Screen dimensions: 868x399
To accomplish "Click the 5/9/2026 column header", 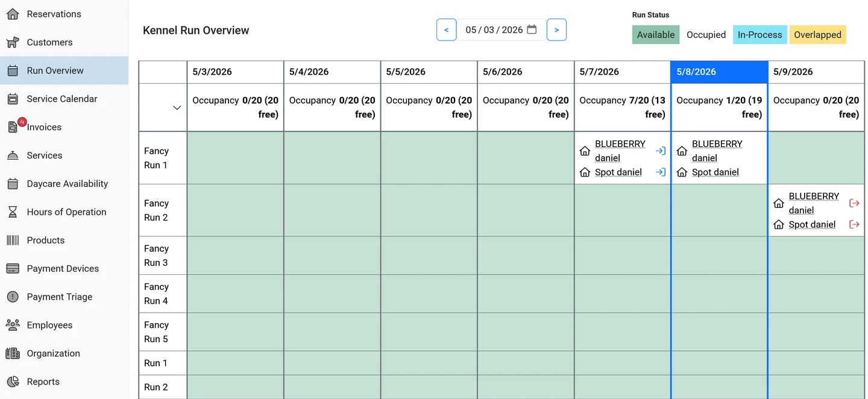I will pyautogui.click(x=816, y=72).
